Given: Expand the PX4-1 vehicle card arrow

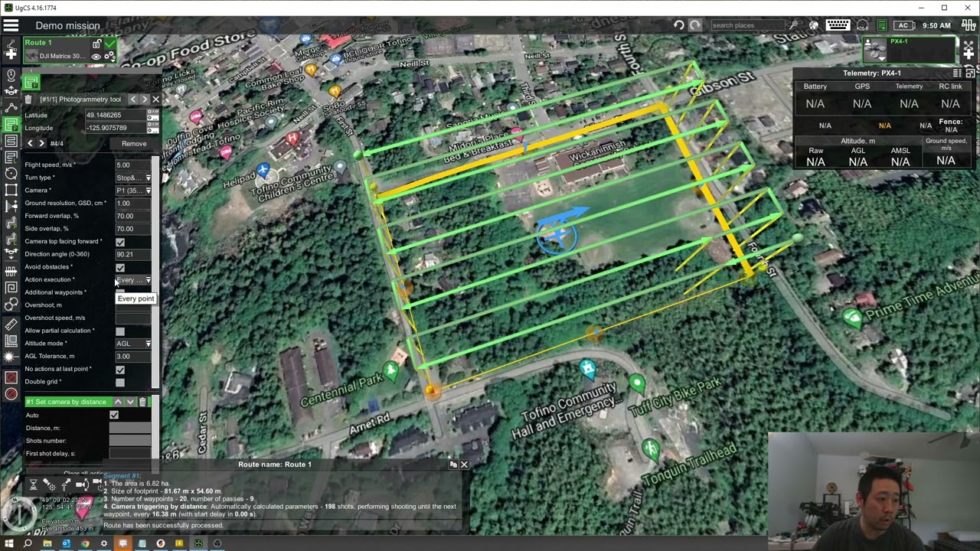Looking at the screenshot, I should point(882,59).
